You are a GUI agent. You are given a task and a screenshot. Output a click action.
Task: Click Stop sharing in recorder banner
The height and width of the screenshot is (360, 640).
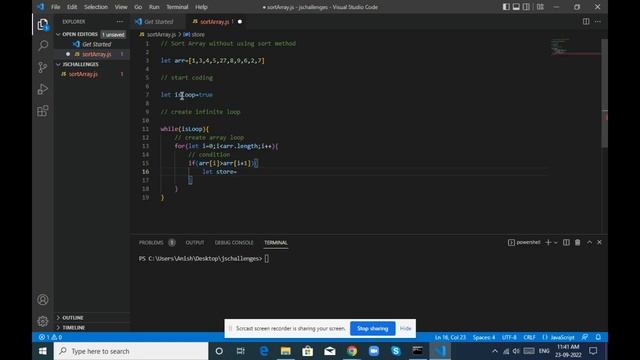click(x=372, y=329)
